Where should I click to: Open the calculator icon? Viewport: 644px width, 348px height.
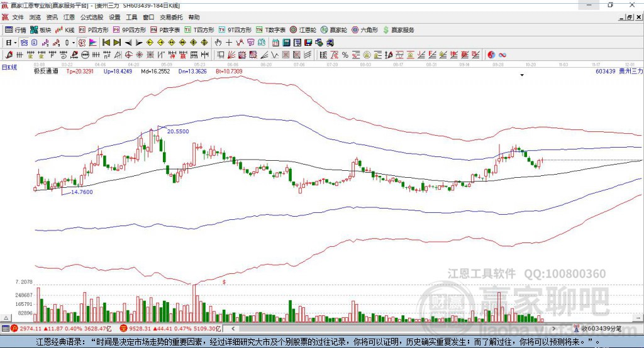[287, 43]
